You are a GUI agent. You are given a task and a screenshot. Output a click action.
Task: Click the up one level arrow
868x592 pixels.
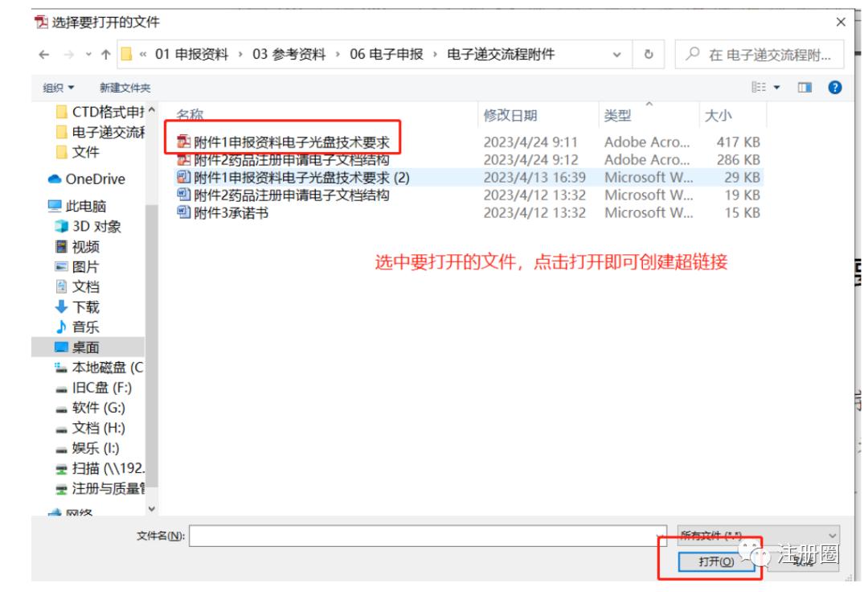(104, 53)
